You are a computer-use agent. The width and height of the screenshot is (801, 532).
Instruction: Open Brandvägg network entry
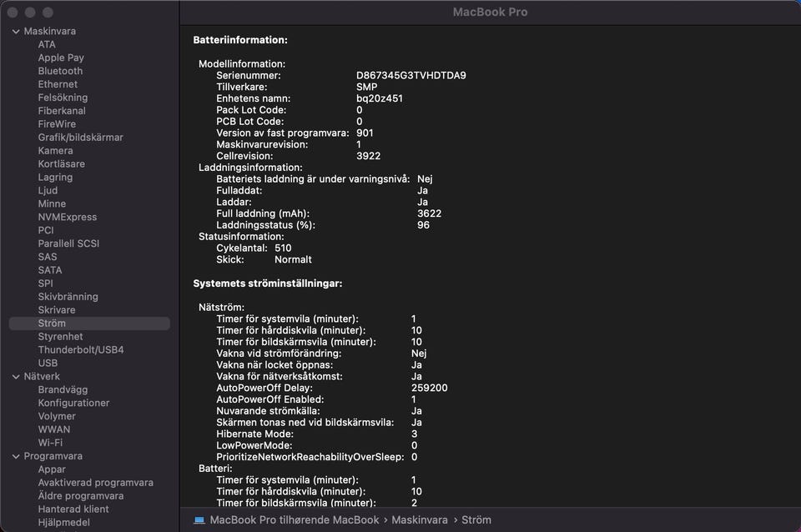coord(63,389)
